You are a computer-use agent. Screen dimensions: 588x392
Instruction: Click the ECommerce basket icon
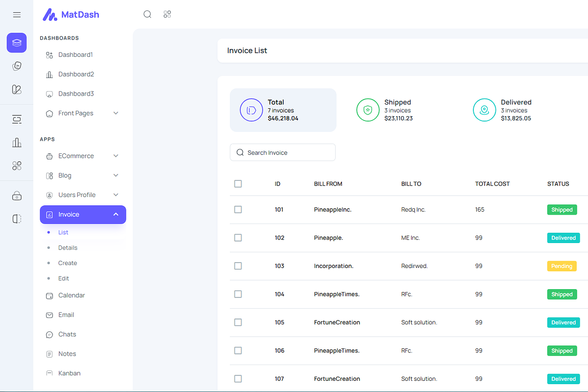tap(49, 156)
